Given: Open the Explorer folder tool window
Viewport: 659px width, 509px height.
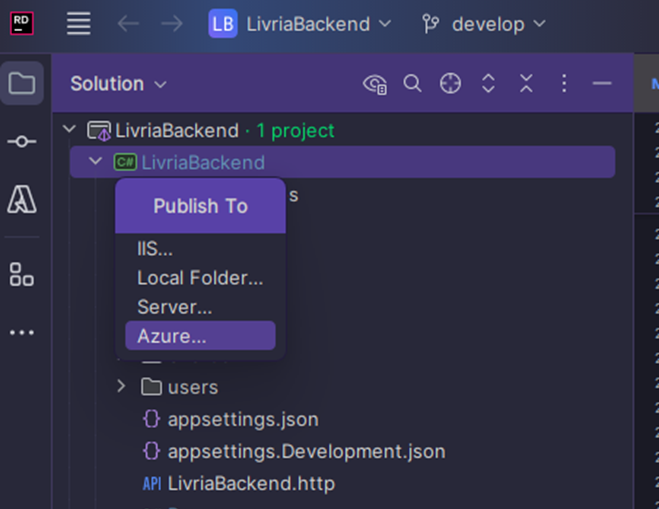Looking at the screenshot, I should [x=22, y=83].
